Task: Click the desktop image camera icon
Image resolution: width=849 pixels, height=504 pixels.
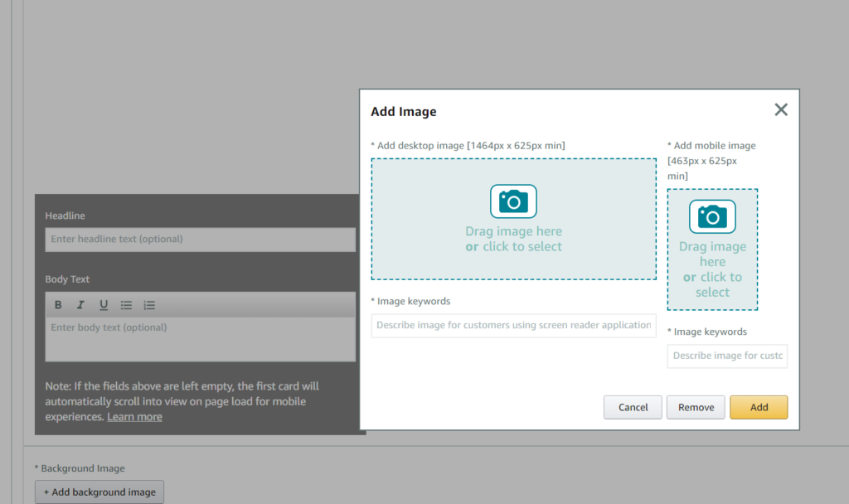Action: point(513,201)
